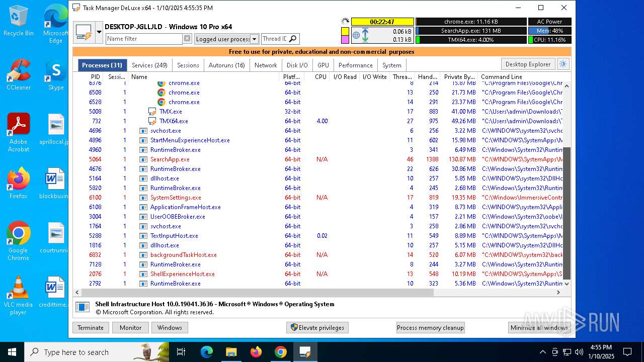The width and height of the screenshot is (644, 362).
Task: Click Process memory cleanup button
Action: (430, 328)
